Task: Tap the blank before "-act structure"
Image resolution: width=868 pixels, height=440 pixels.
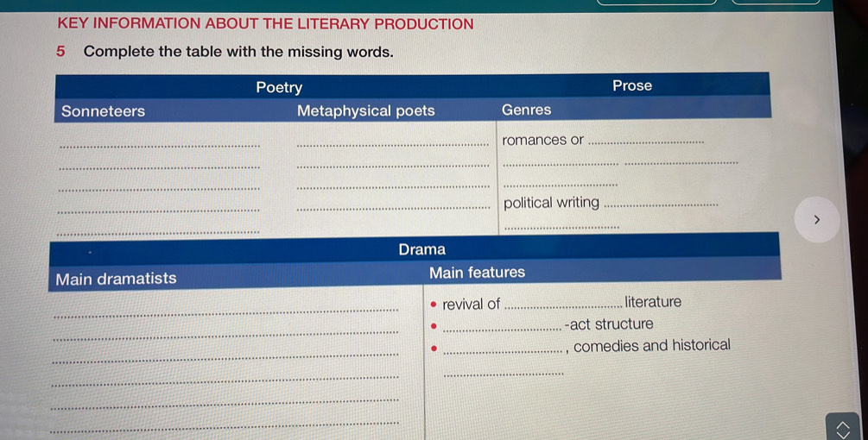Action: [x=501, y=326]
